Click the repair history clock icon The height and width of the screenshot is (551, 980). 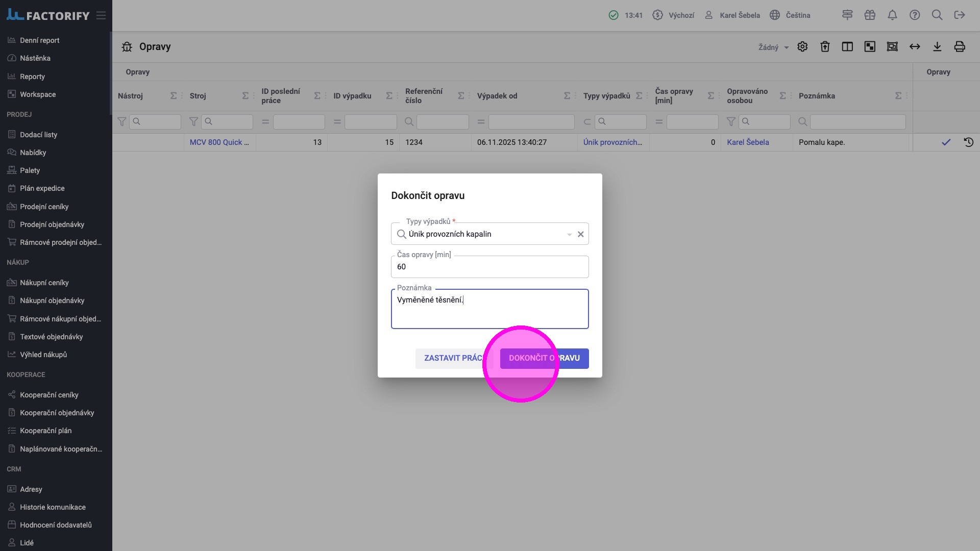968,142
